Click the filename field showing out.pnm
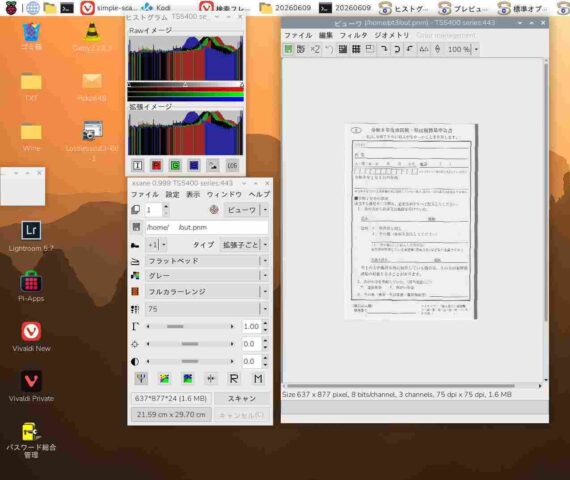The height and width of the screenshot is (480, 570). click(x=206, y=227)
